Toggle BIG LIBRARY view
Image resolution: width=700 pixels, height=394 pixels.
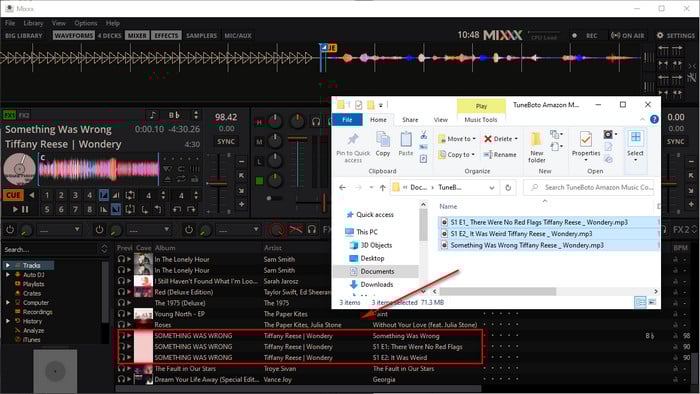coord(24,35)
